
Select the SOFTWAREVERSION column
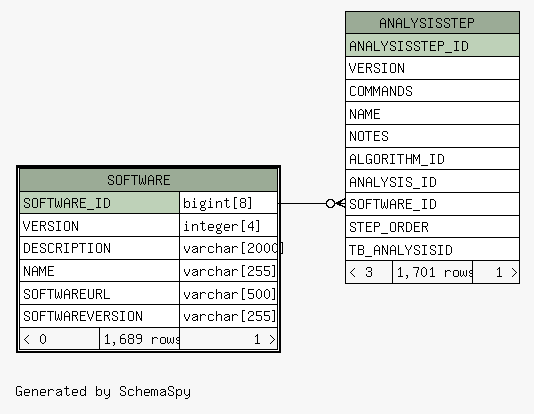click(x=99, y=316)
